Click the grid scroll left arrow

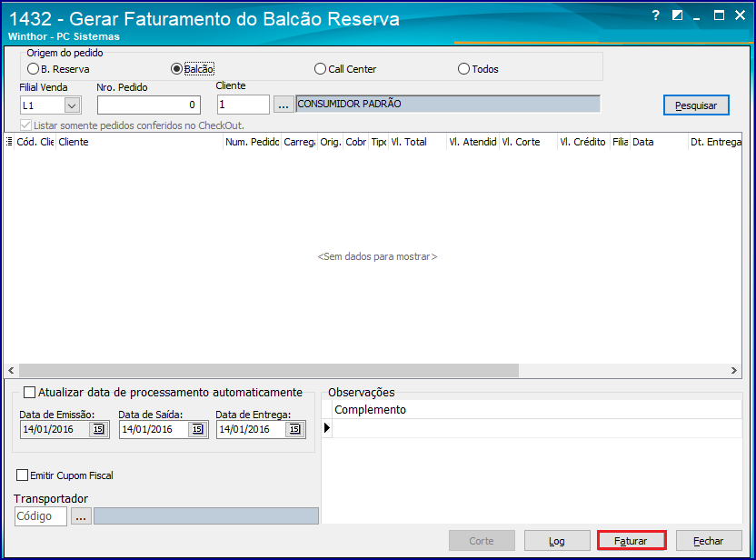coord(11,370)
